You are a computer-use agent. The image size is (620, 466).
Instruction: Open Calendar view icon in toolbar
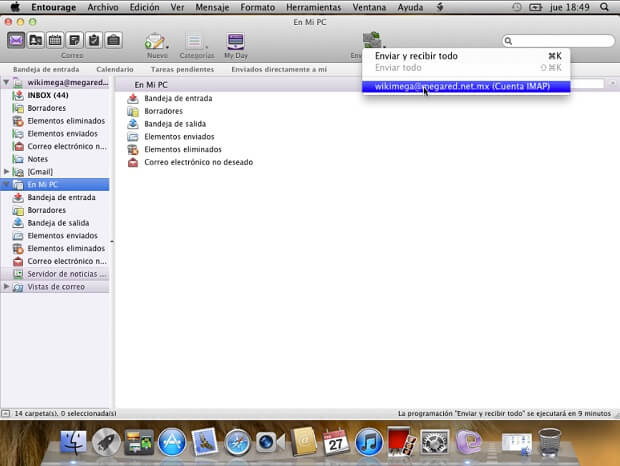pos(55,40)
